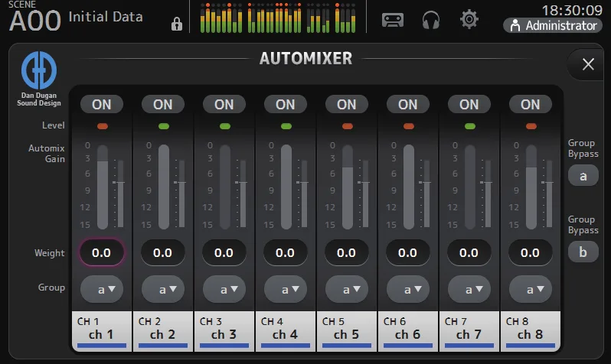Open the Group dropdown for ch 7
The height and width of the screenshot is (364, 611).
click(x=469, y=289)
